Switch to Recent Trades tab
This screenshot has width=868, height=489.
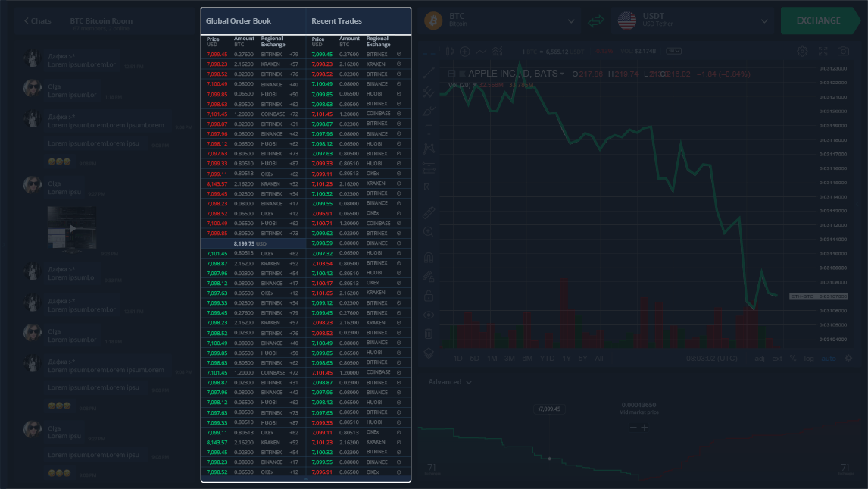(336, 21)
